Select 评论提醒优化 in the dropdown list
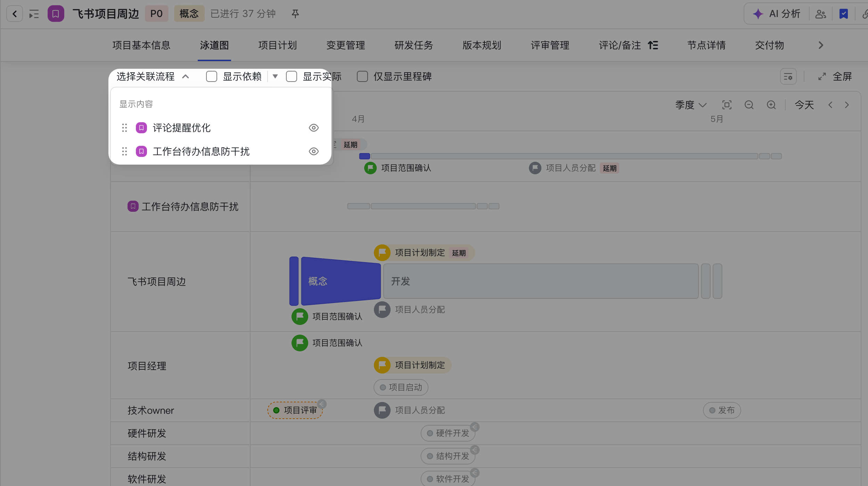 (x=220, y=128)
